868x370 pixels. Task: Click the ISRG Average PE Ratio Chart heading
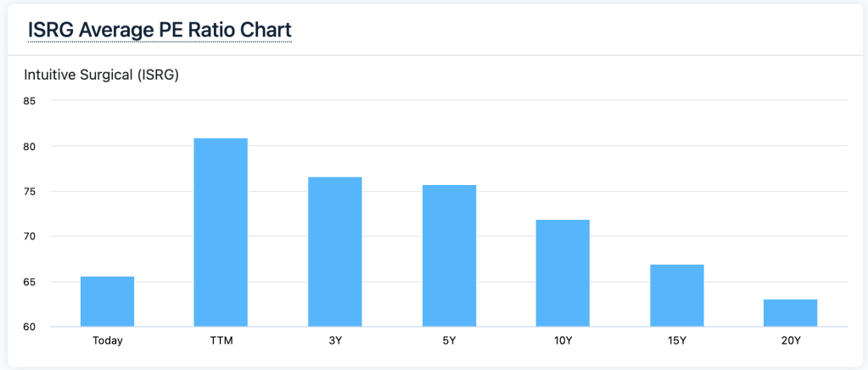point(160,29)
